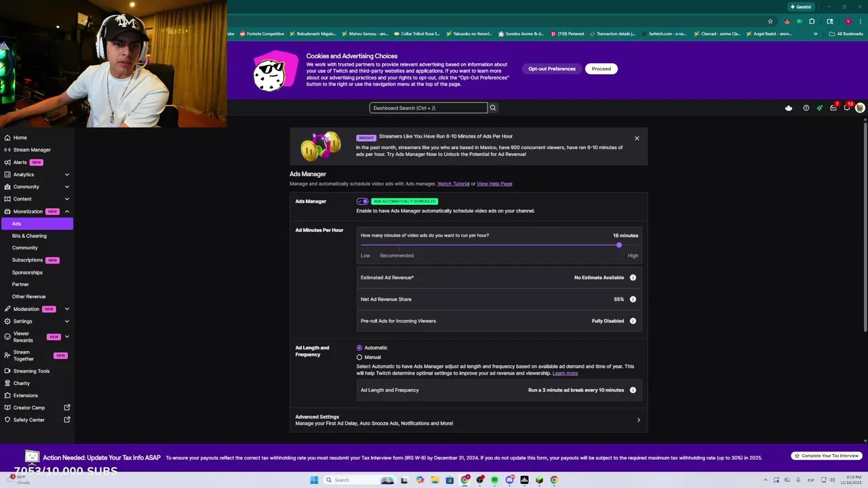Expand the Analytics sidebar section

[x=66, y=174]
